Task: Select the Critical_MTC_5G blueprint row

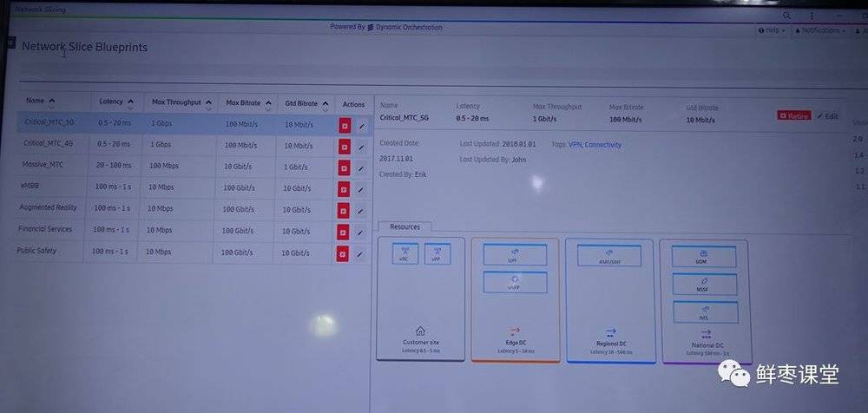Action: tap(194, 124)
